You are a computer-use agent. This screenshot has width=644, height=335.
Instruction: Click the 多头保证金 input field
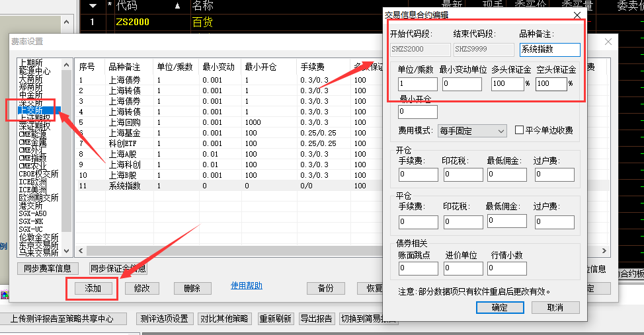pos(507,84)
